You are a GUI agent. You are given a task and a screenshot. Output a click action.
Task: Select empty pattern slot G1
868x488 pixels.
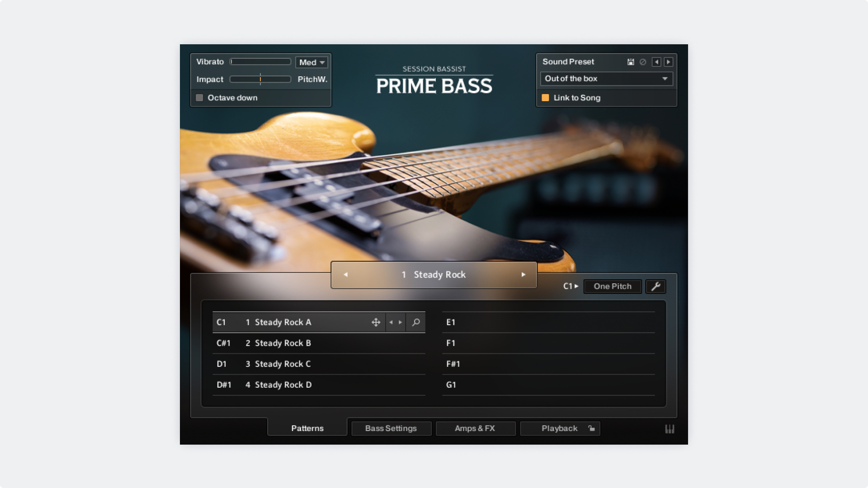[x=548, y=385]
